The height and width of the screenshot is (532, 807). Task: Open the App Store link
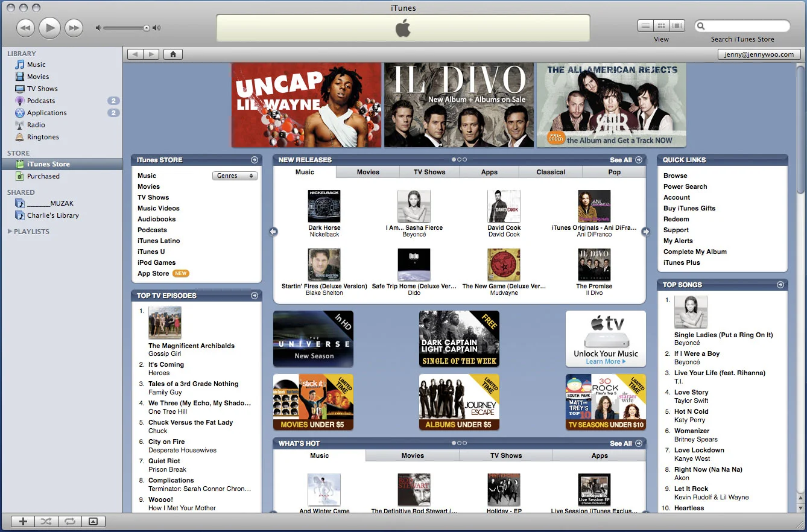coord(153,273)
